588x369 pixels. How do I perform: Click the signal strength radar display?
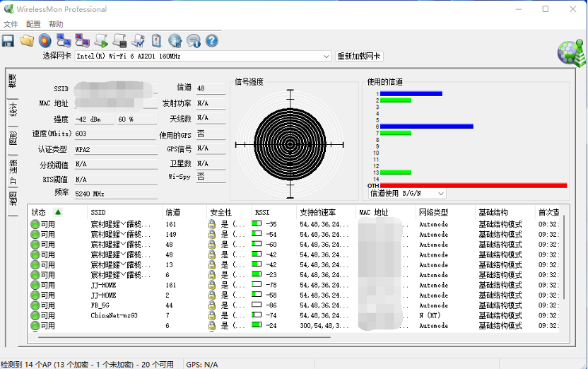pos(290,144)
